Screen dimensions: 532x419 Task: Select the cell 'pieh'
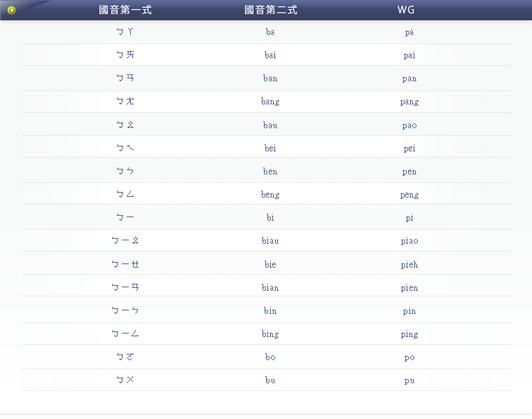[409, 265]
